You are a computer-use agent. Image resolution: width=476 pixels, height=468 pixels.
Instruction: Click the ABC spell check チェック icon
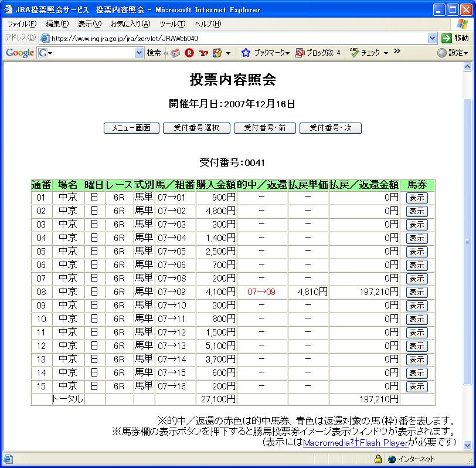coord(354,53)
